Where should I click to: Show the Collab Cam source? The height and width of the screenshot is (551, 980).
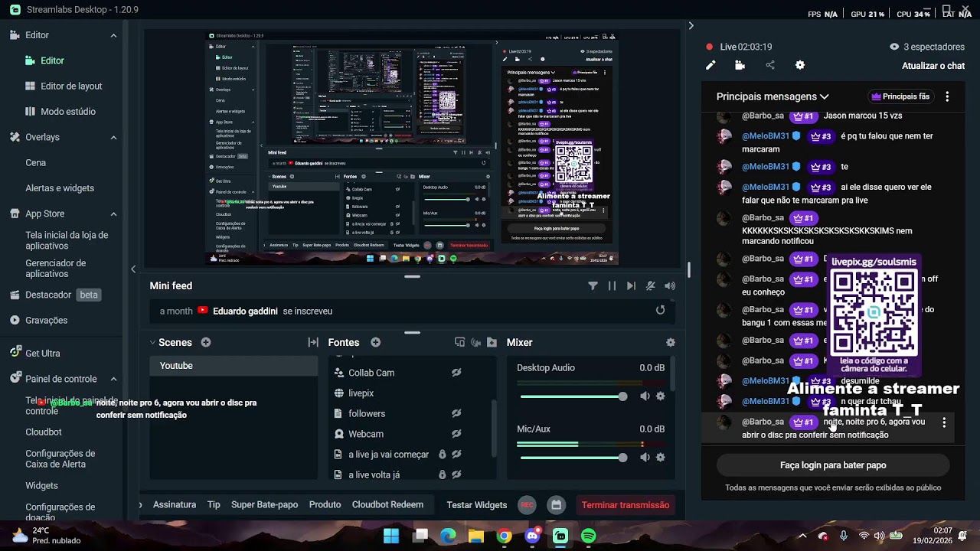click(x=456, y=373)
